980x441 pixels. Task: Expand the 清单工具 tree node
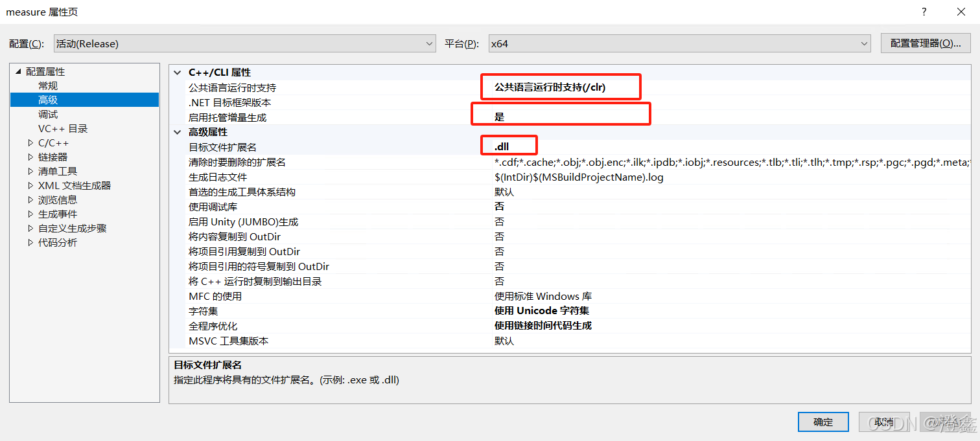pyautogui.click(x=30, y=171)
